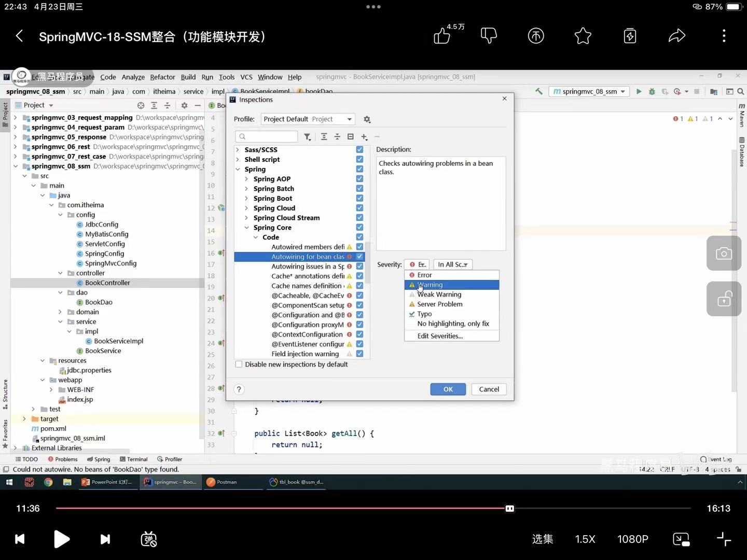Screen dimensions: 747x560
Task: Exit fullscreen with the corner icon
Action: point(724,539)
